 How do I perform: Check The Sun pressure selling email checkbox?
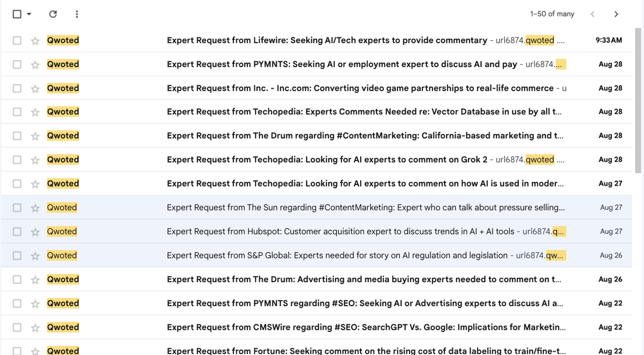[x=17, y=208]
